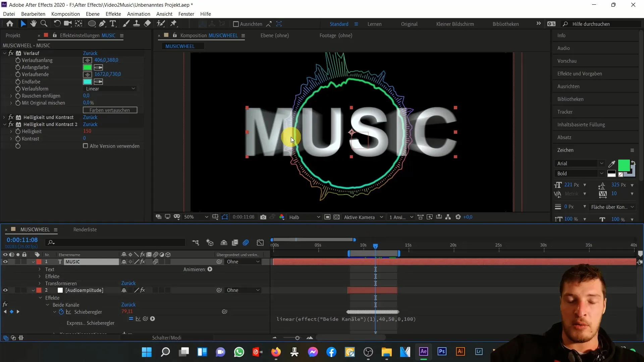Click the Camera icon in timeline

[263, 217]
